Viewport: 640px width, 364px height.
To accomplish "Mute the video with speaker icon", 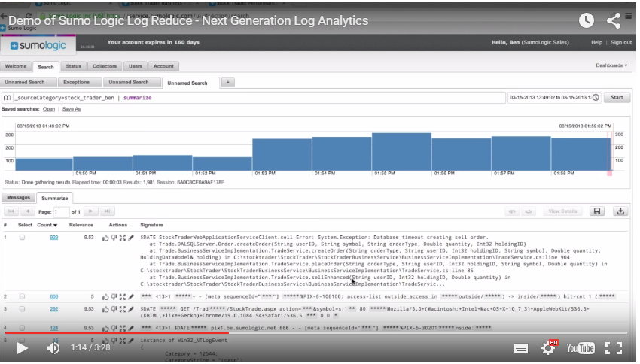I will (53, 348).
